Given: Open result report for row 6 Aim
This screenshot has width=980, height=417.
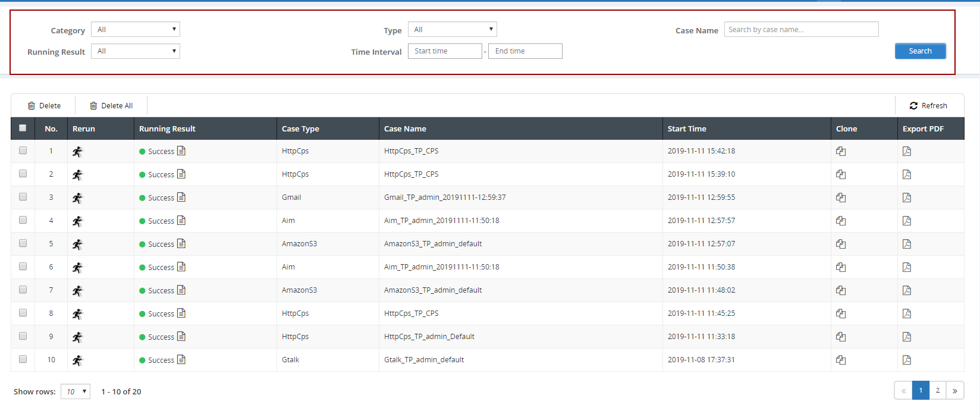Looking at the screenshot, I should [181, 266].
